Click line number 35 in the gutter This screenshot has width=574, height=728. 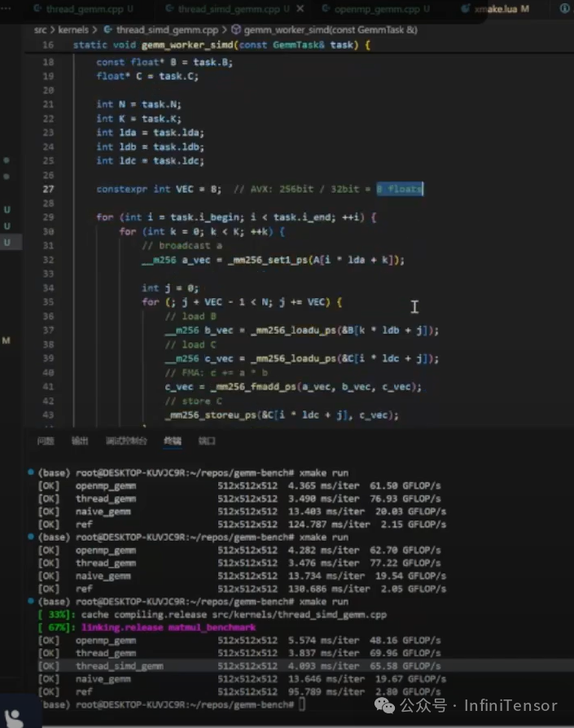[48, 302]
